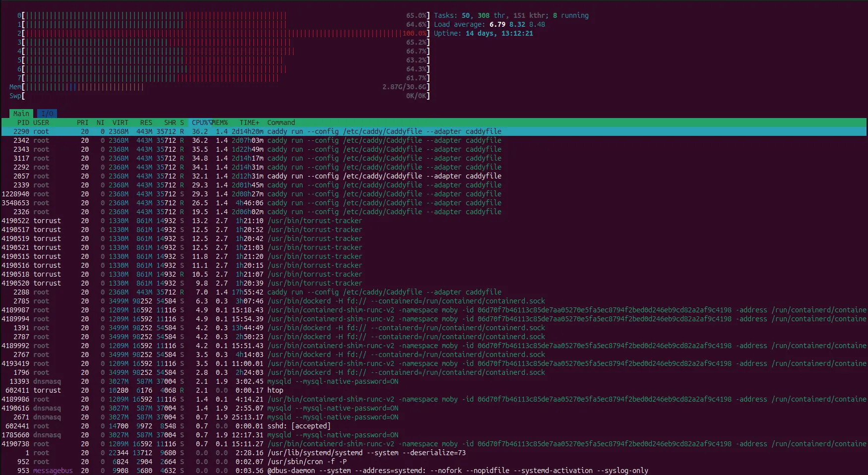Select caddy process row PID 2288
868x475 pixels.
(434, 292)
